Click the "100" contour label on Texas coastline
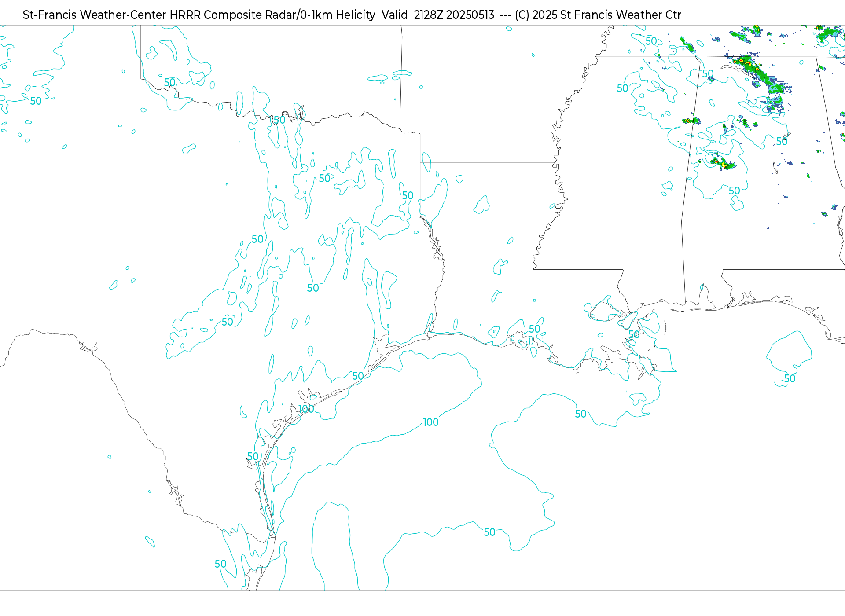Screen dimensions: 845x616 306,409
